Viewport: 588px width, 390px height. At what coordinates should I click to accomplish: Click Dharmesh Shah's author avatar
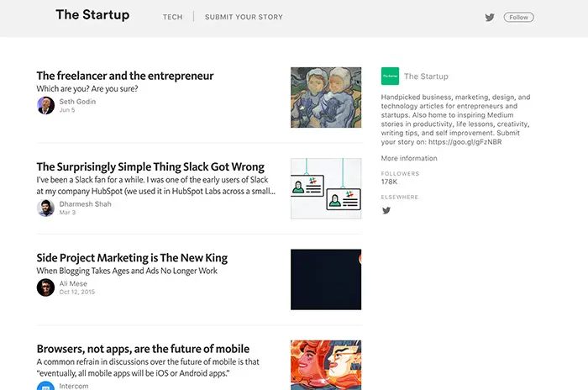pos(45,208)
